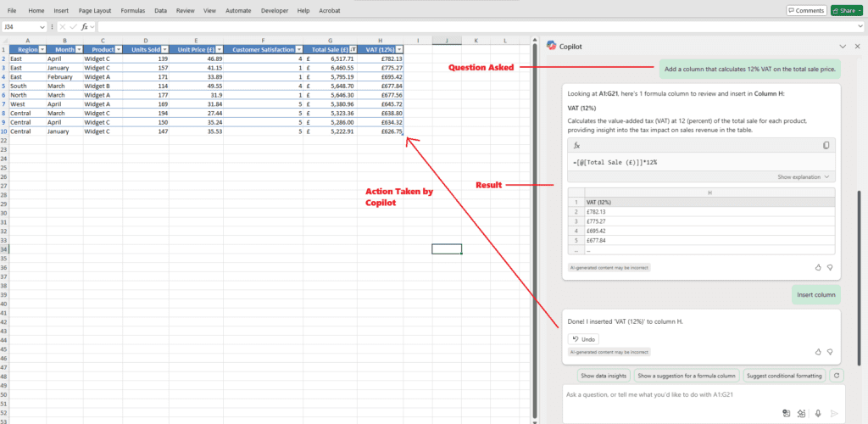This screenshot has height=424, width=868.
Task: Open the Automate tab
Action: coord(238,10)
